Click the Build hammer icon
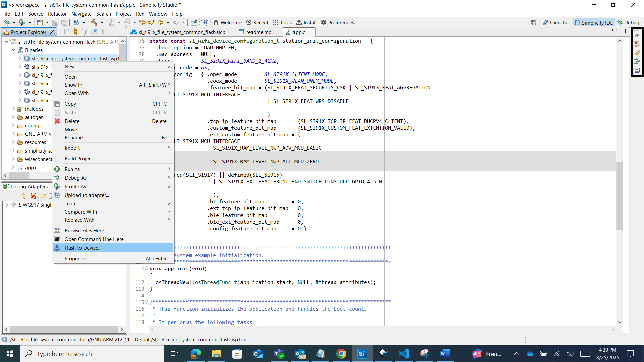 (94, 22)
